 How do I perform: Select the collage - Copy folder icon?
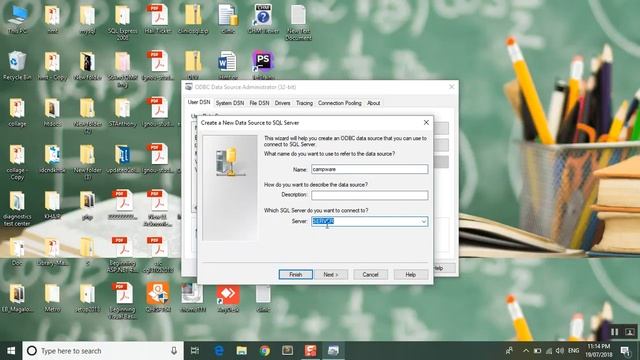[17, 162]
